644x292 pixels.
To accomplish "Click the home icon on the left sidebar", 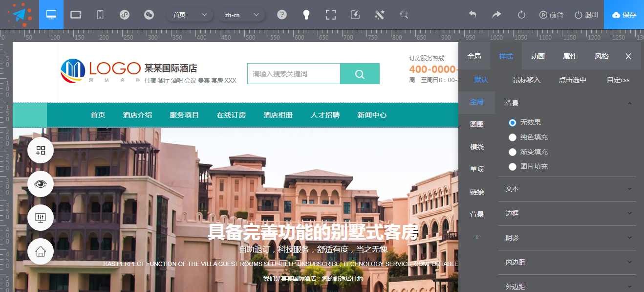I will coord(41,251).
